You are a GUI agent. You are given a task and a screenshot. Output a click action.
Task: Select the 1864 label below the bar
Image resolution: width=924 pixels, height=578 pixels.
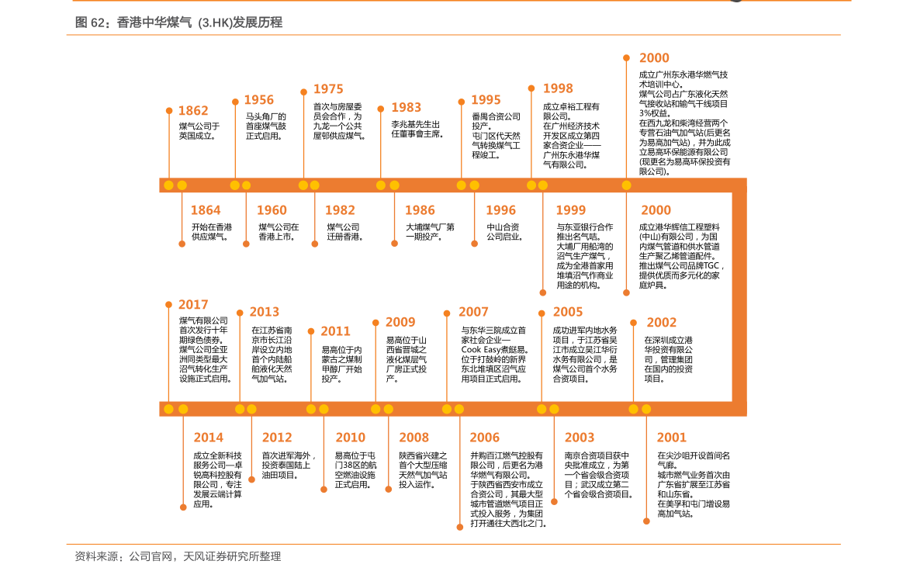coord(206,210)
